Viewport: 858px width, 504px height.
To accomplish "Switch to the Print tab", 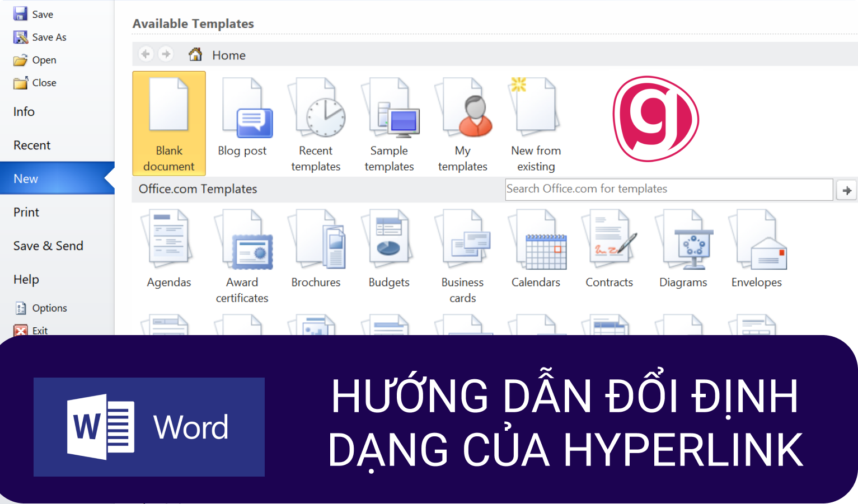I will (x=26, y=212).
